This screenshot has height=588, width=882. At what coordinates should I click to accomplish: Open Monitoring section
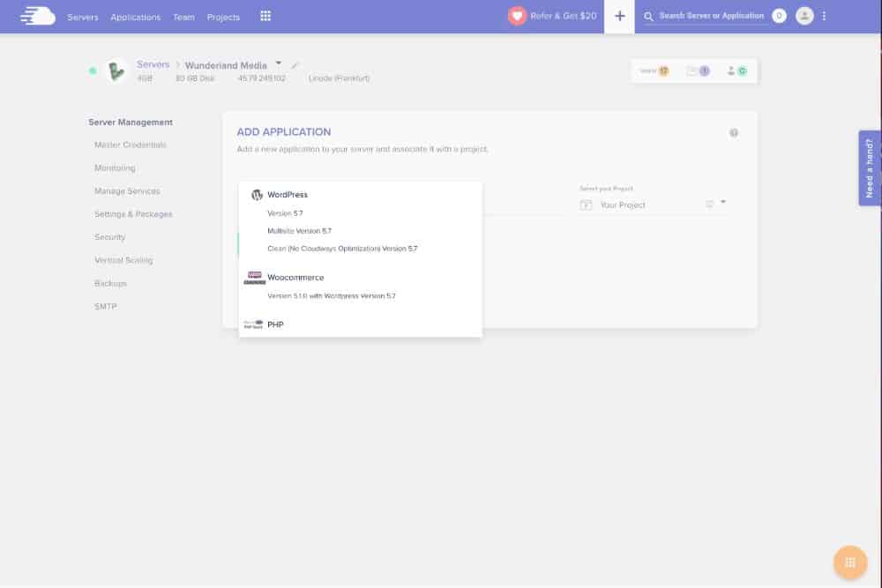pos(115,168)
